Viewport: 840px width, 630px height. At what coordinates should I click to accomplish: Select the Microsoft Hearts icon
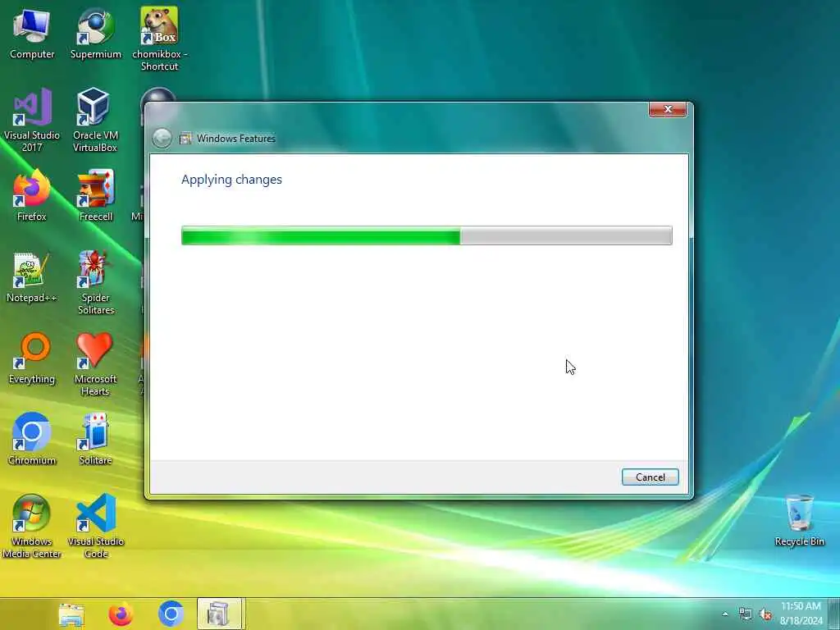95,363
